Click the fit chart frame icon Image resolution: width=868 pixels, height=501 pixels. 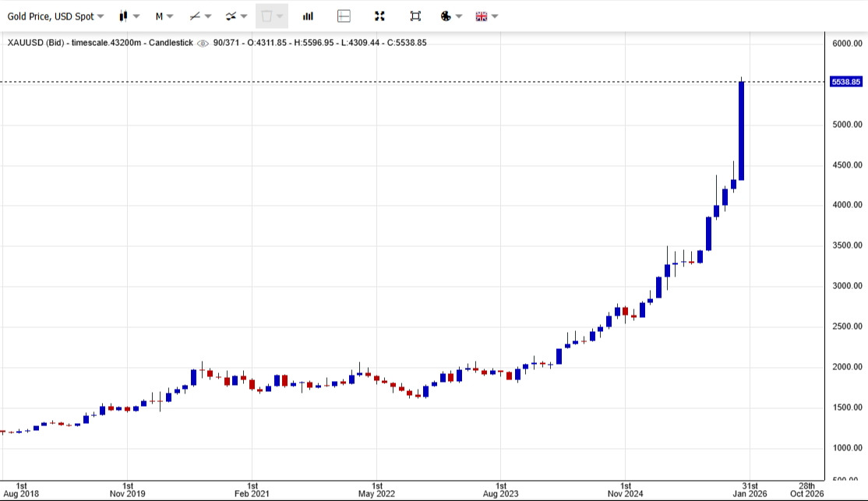click(x=415, y=16)
